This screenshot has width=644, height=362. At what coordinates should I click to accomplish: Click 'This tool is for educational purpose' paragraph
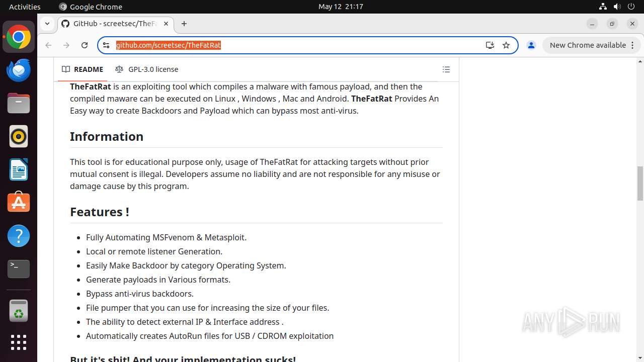coord(255,174)
